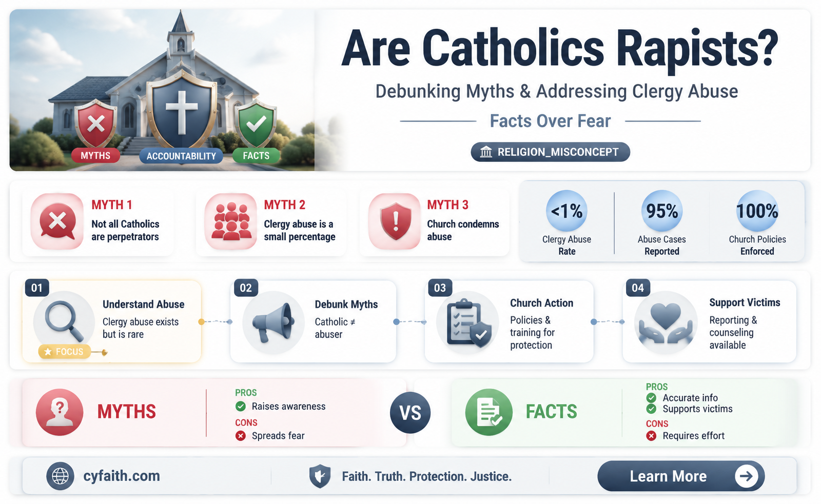Click the green FACTS document icon
Viewport: 821px width, 504px height.
tap(488, 412)
